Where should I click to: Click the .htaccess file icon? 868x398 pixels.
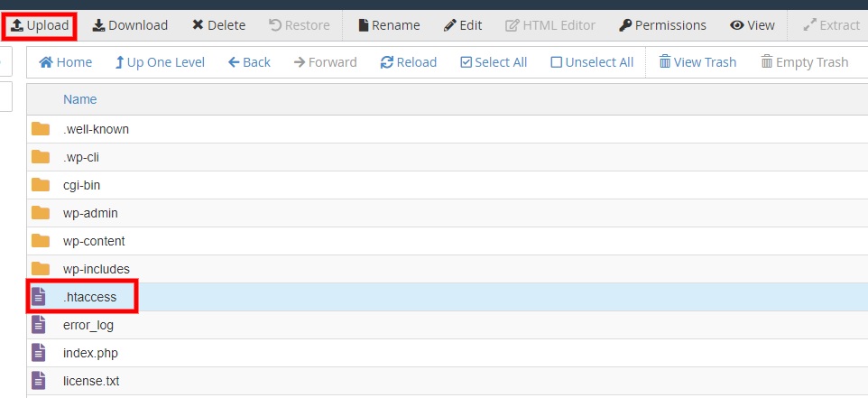click(38, 297)
